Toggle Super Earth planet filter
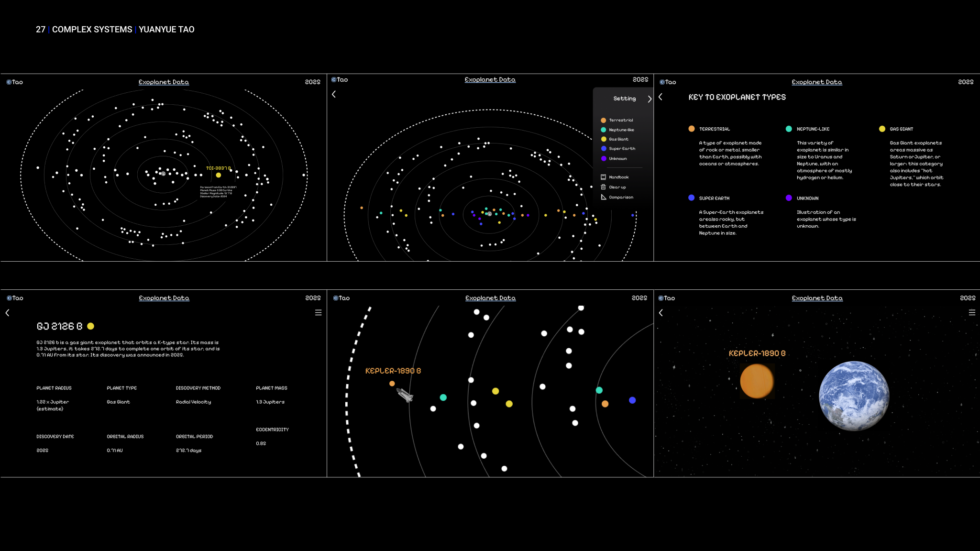Viewport: 980px width, 551px height. coord(604,149)
